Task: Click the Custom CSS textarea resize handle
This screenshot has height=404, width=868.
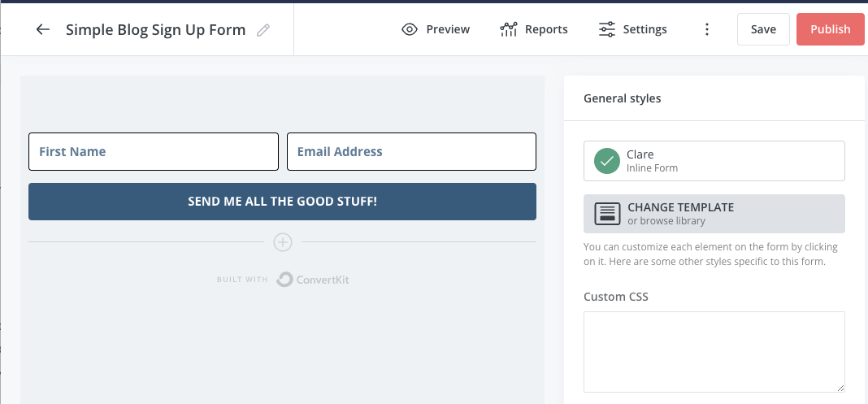Action: click(841, 388)
